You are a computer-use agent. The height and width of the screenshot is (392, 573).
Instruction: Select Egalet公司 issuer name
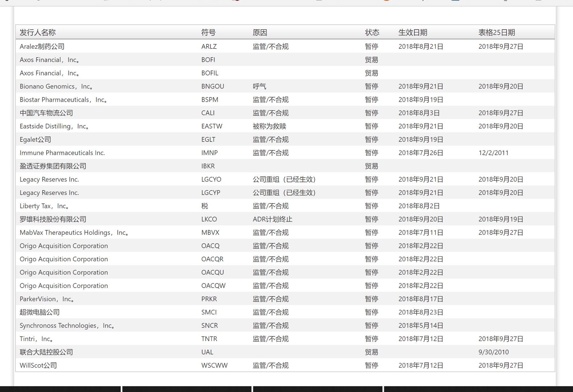point(35,140)
